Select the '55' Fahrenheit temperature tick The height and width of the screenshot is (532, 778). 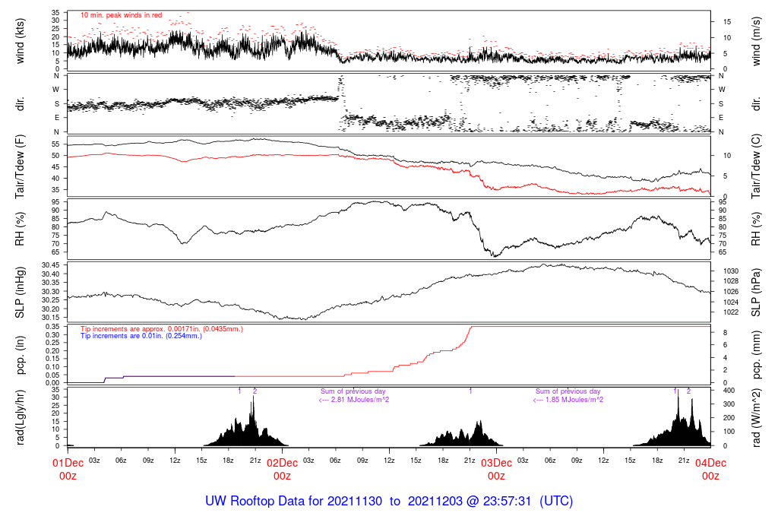pyautogui.click(x=55, y=144)
